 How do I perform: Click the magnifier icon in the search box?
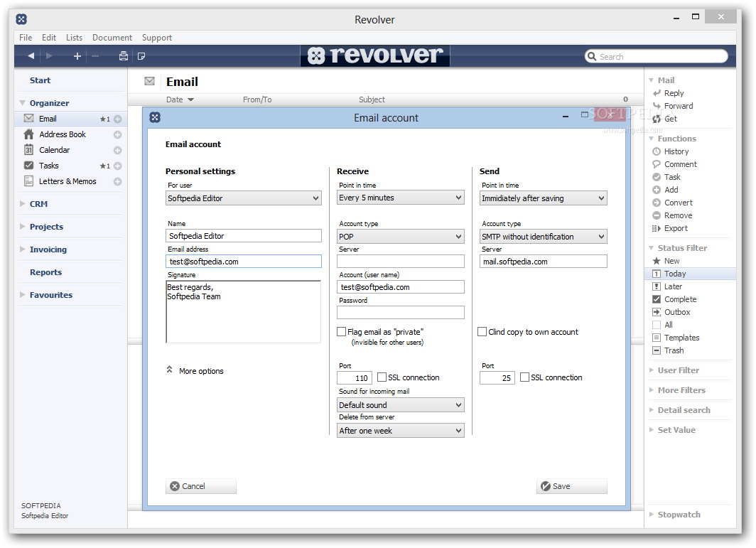tap(592, 56)
